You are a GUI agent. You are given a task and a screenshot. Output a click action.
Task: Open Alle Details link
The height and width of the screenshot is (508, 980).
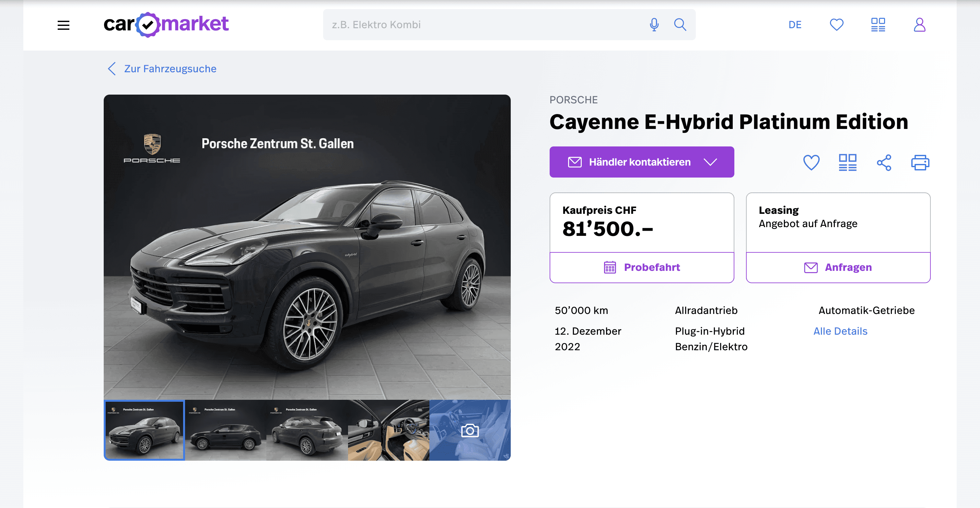click(x=840, y=331)
